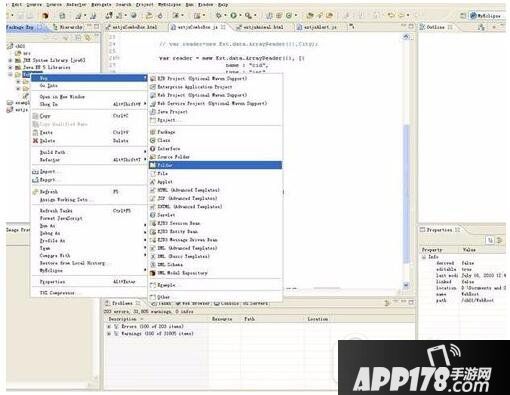Click the Debug bug toolbar icon

[219, 15]
